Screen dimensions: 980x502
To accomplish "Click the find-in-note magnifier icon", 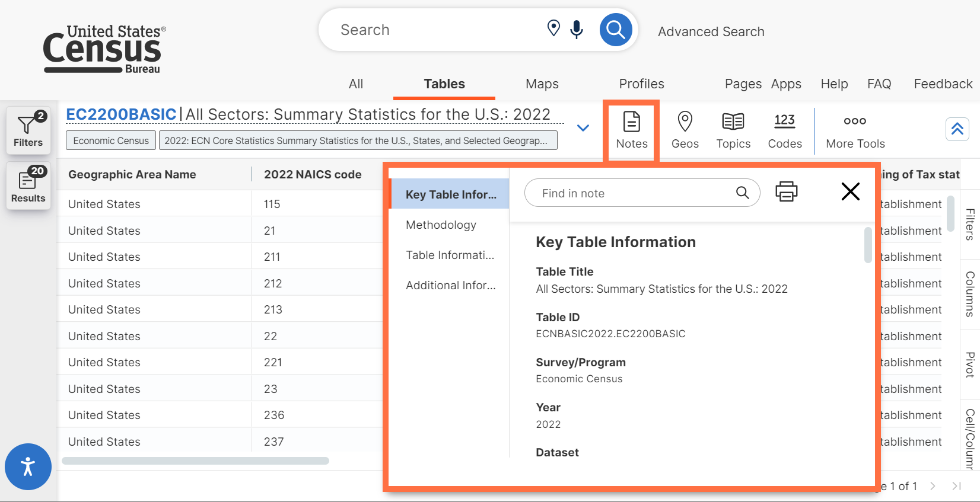I will [x=743, y=193].
